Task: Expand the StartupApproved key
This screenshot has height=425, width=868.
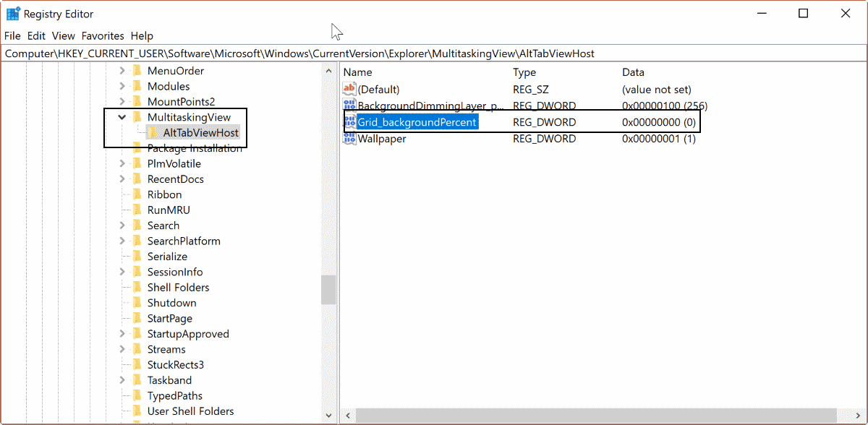Action: pos(122,334)
